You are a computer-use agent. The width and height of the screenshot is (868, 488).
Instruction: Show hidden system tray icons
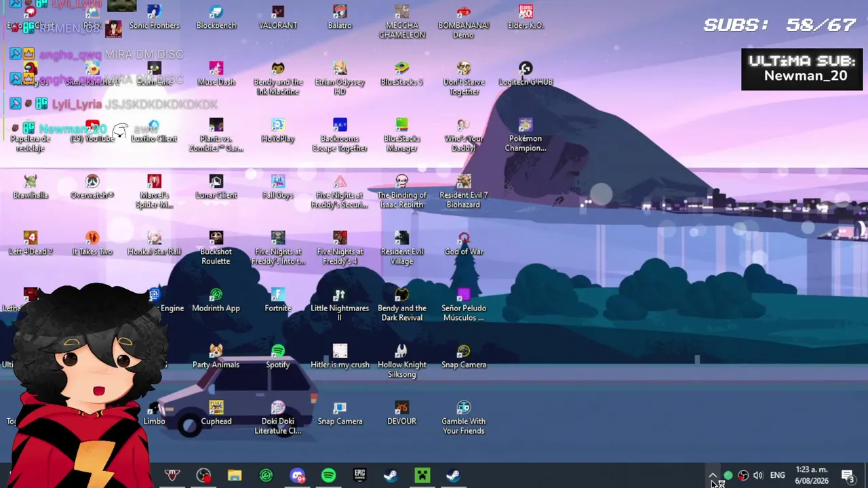713,476
